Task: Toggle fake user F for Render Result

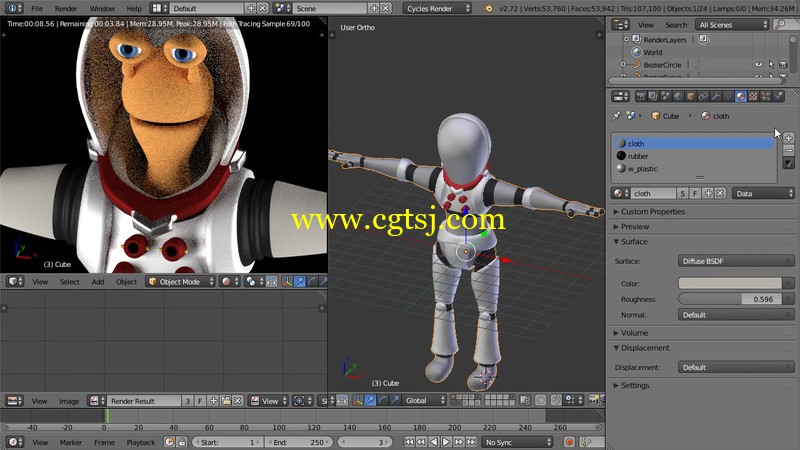Action: 200,401
